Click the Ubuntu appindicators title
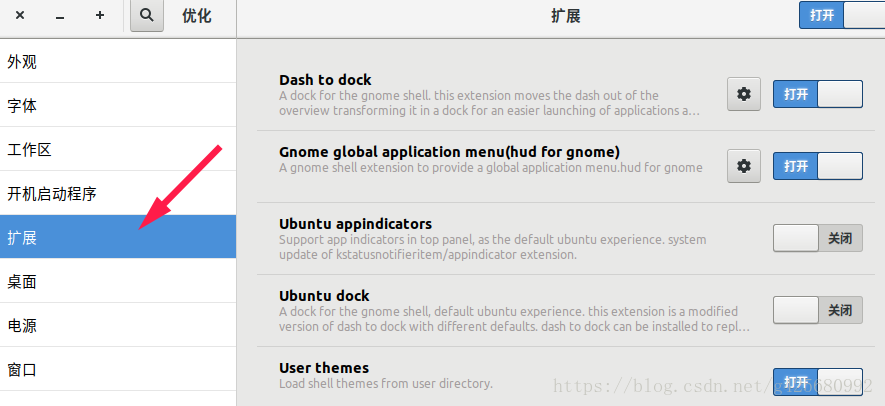Screen dimensions: 885x406 click(355, 224)
